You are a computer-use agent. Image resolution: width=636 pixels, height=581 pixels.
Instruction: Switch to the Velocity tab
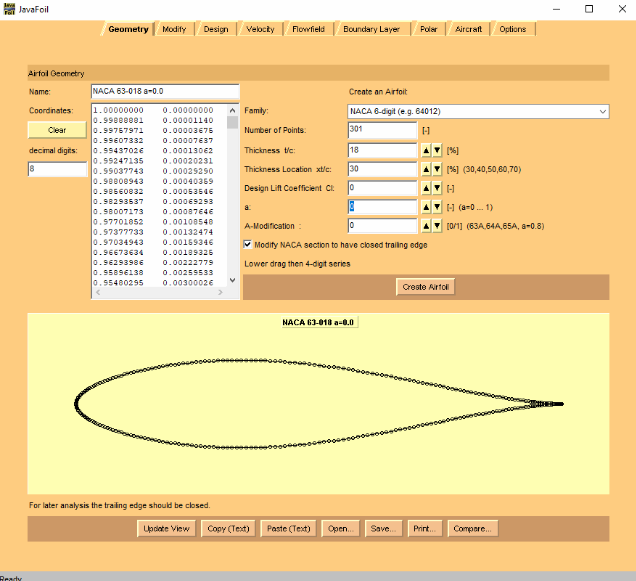click(260, 29)
